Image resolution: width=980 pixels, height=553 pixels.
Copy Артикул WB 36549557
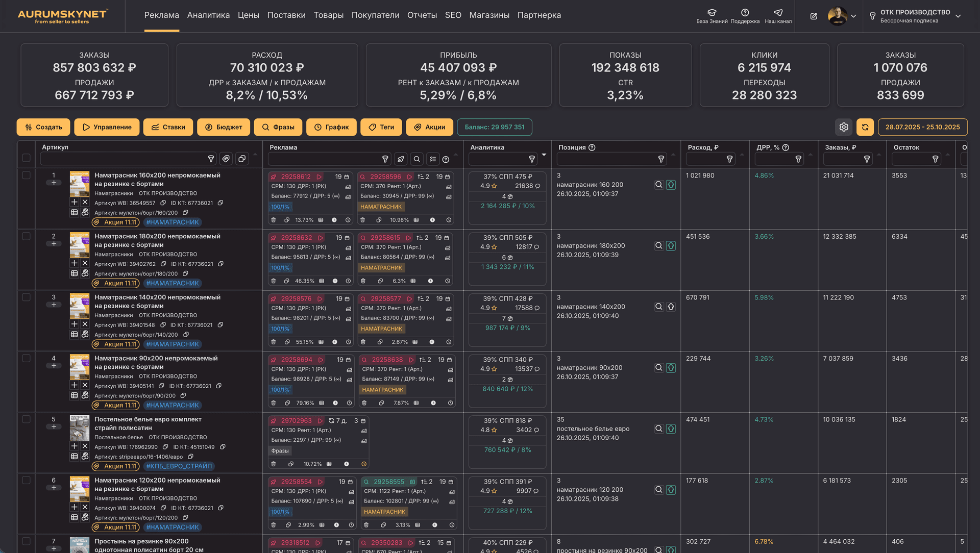163,203
